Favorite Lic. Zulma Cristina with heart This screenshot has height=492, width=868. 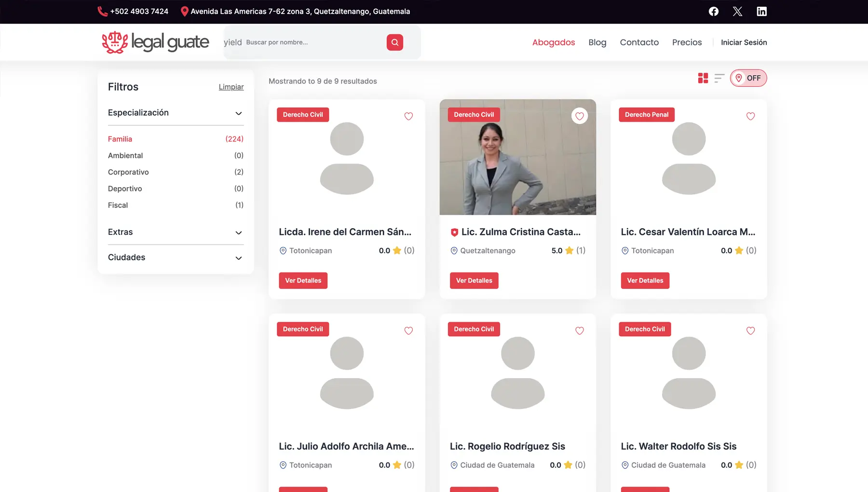(579, 116)
